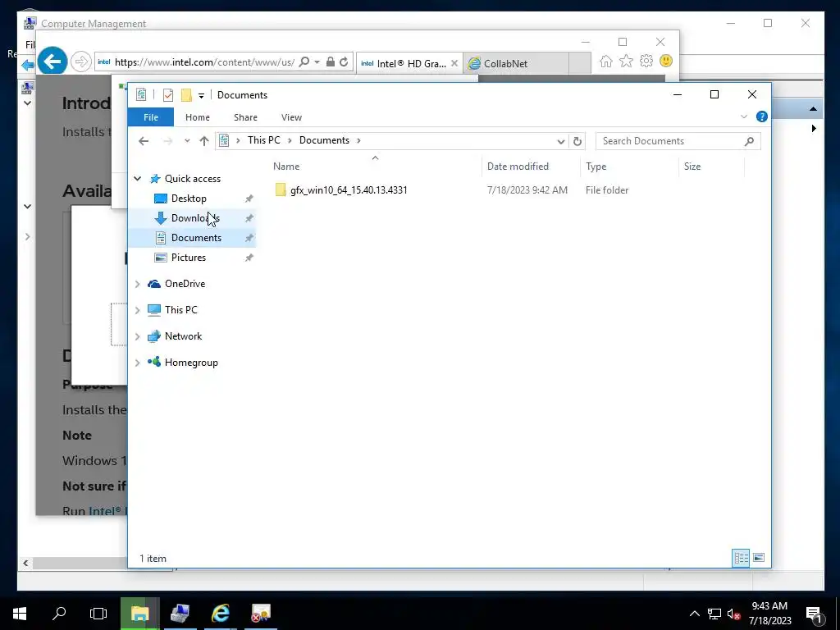Expand the OneDrive tree node
The width and height of the screenshot is (840, 630).
[137, 284]
